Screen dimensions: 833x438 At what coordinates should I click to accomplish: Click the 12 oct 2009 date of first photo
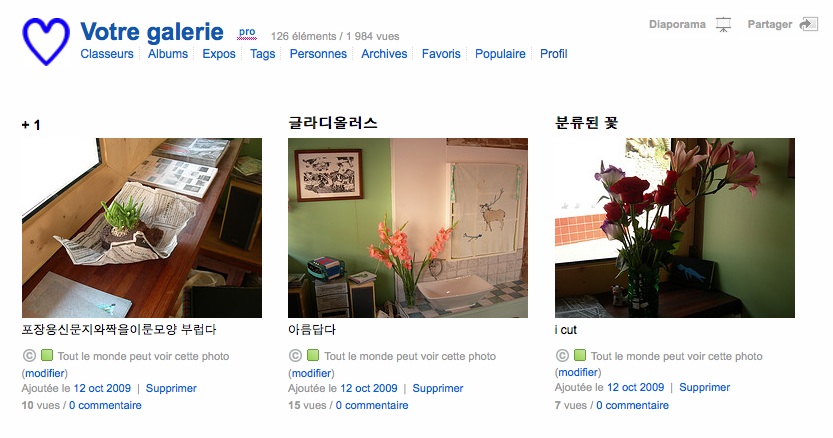click(102, 389)
